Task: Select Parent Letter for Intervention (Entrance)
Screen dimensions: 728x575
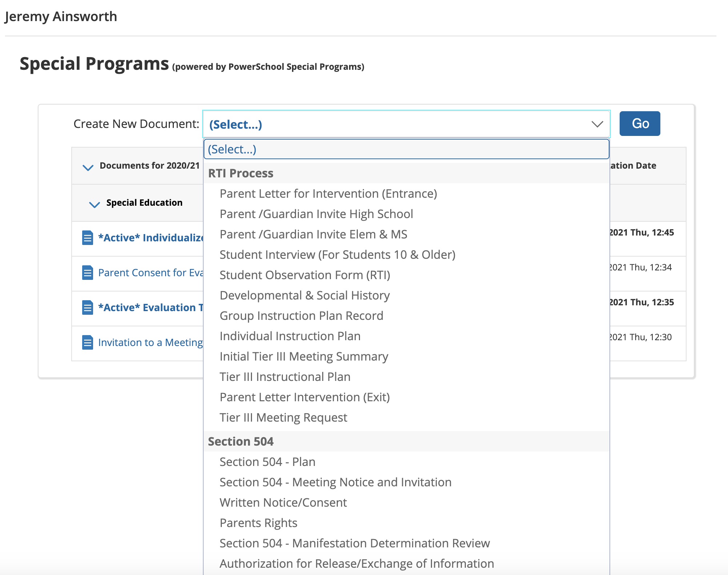Action: click(328, 194)
